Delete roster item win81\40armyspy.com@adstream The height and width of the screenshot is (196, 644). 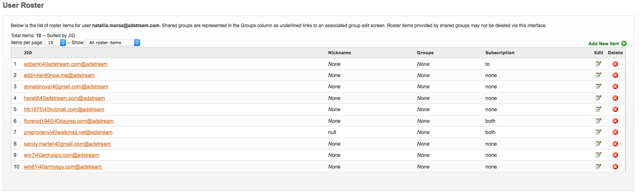615,167
